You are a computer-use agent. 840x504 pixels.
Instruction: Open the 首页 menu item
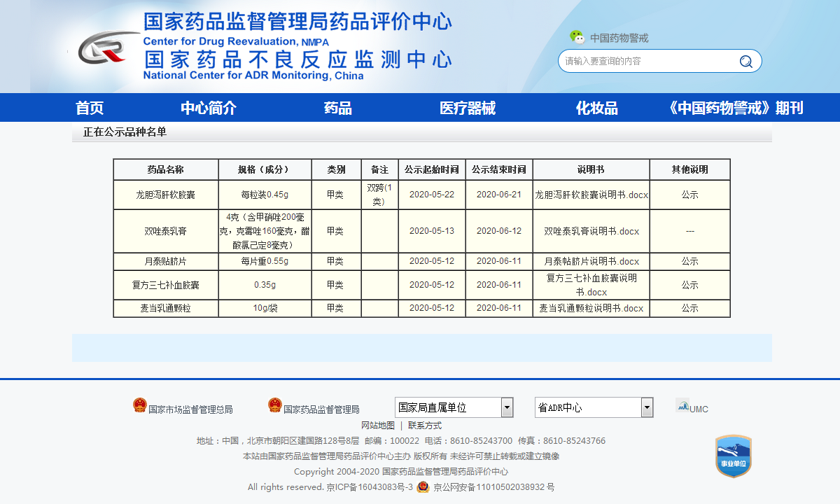click(x=90, y=108)
